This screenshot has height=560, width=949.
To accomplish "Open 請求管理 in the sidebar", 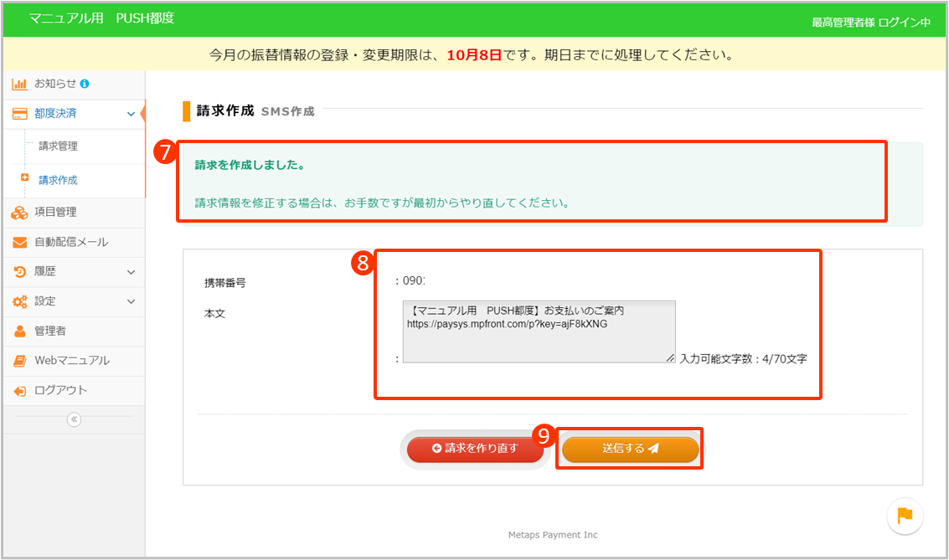I will (58, 146).
